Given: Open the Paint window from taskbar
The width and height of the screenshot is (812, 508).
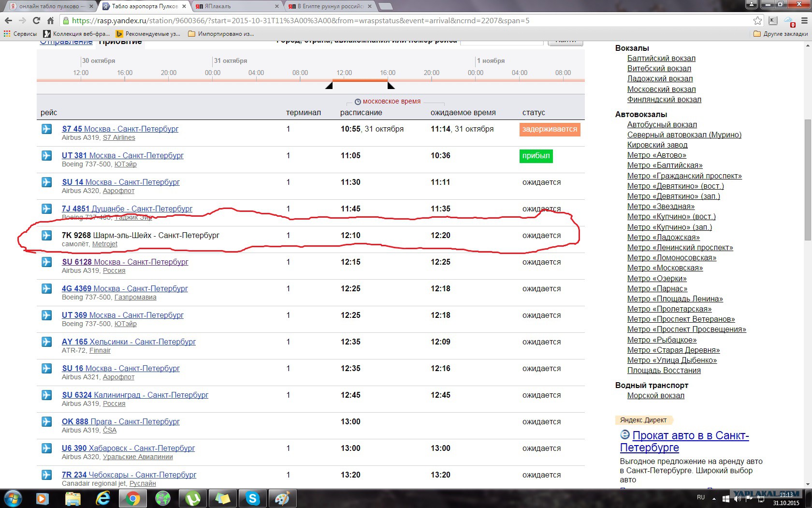Looking at the screenshot, I should [x=283, y=498].
